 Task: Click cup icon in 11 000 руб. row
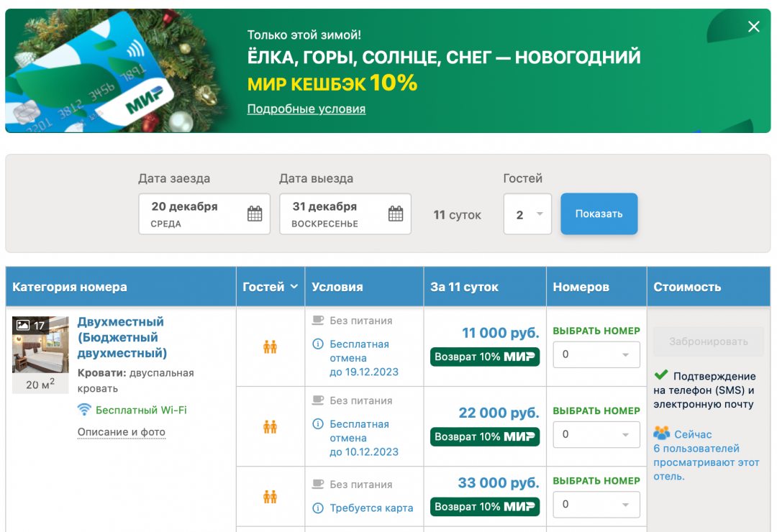(x=318, y=321)
